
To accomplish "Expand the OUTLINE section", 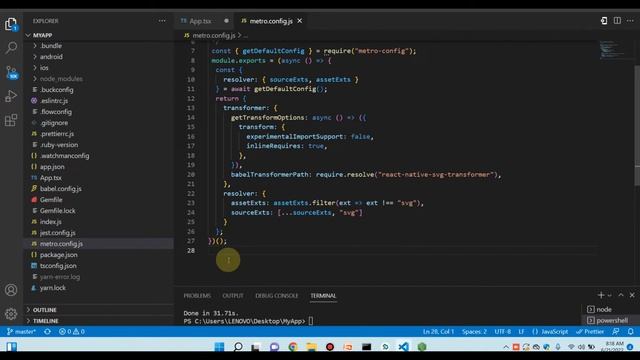I will point(44,310).
